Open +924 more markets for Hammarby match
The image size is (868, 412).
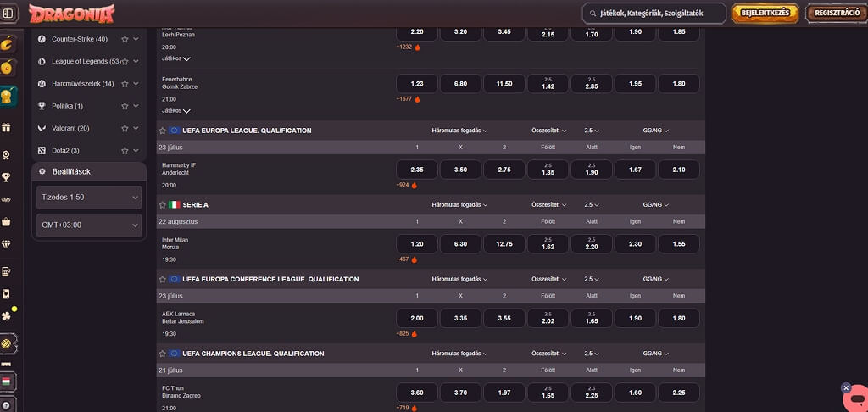[407, 185]
